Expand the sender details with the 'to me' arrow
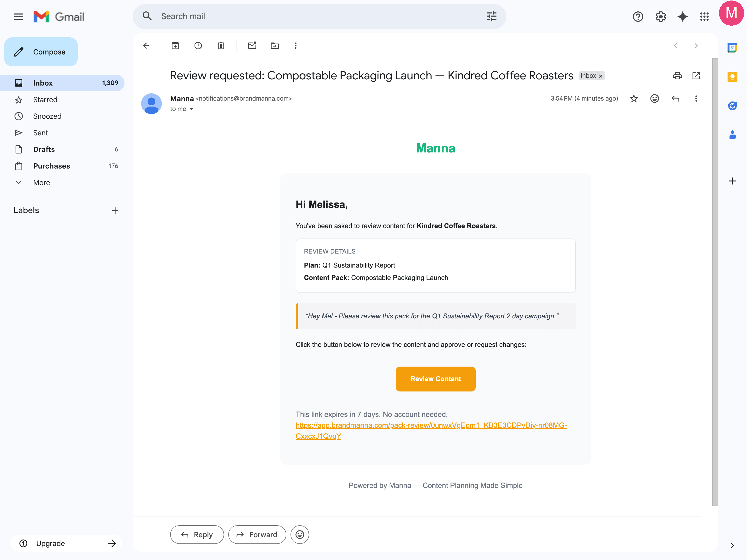The height and width of the screenshot is (560, 747). click(192, 109)
